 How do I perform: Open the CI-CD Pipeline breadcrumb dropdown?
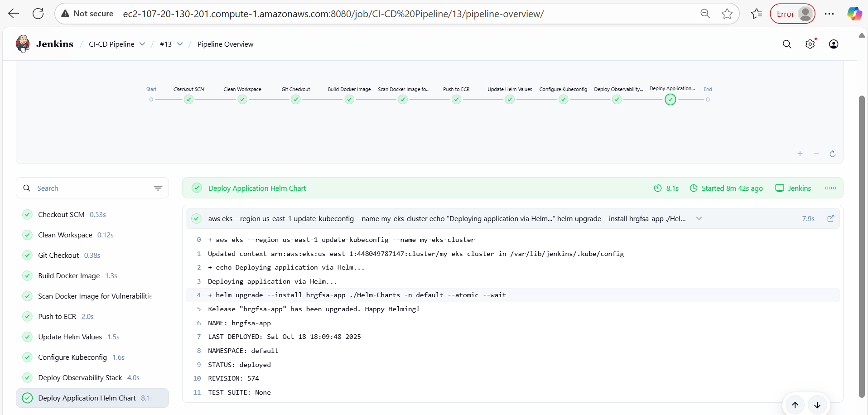tap(142, 44)
